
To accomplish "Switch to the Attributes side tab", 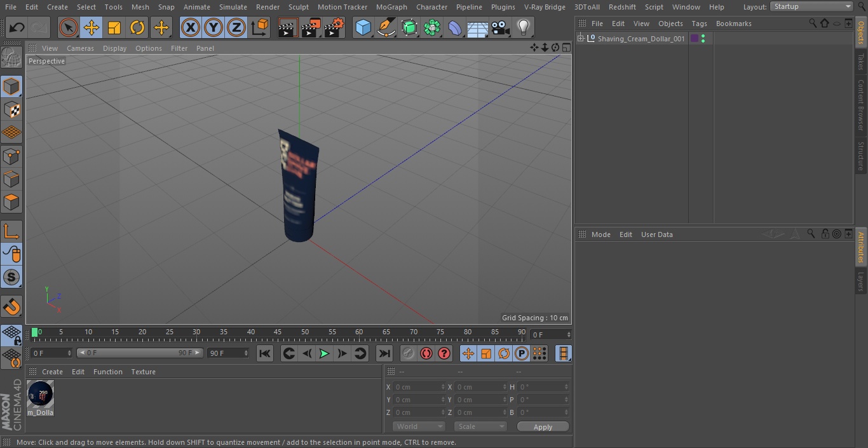I will click(861, 247).
